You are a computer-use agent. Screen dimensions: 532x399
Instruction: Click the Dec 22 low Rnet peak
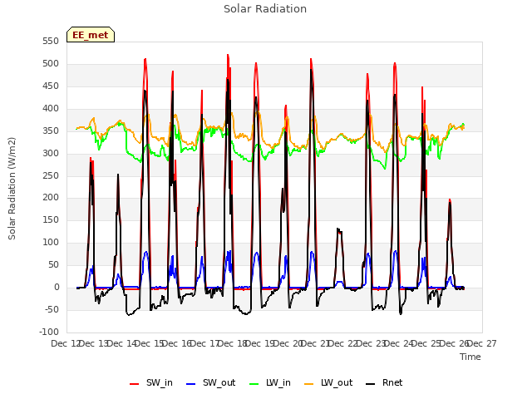[x=339, y=231]
